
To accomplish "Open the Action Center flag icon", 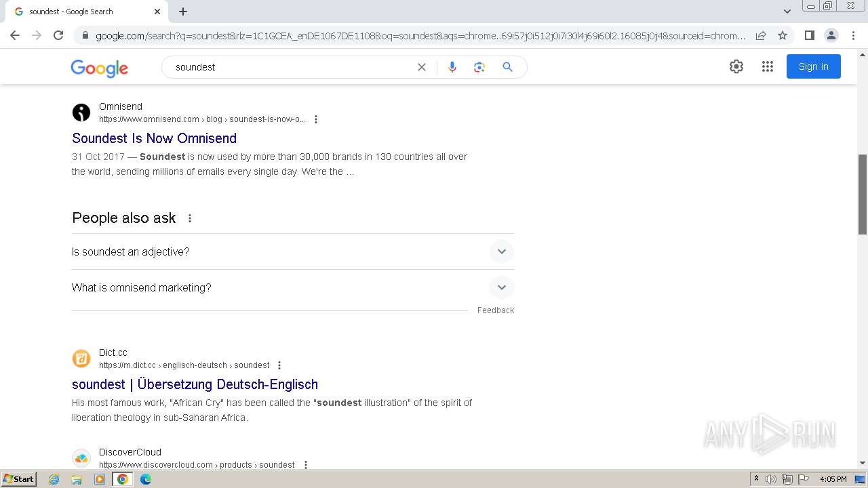I will coord(804,479).
